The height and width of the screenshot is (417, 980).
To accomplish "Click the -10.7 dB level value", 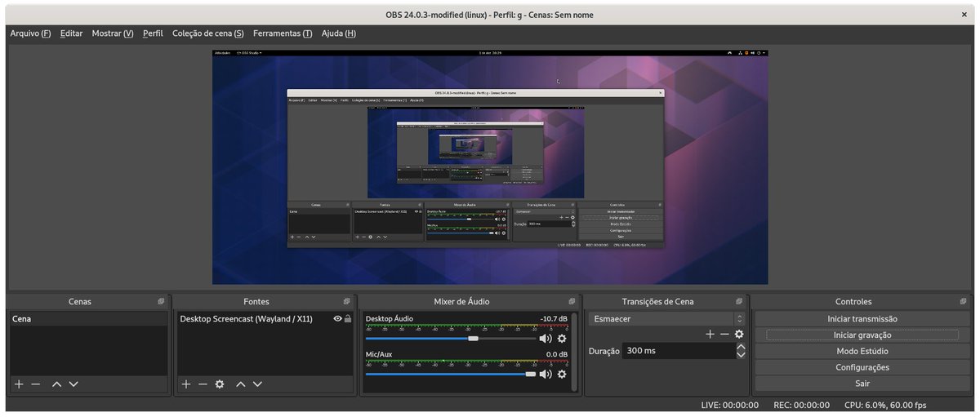I will 554,318.
